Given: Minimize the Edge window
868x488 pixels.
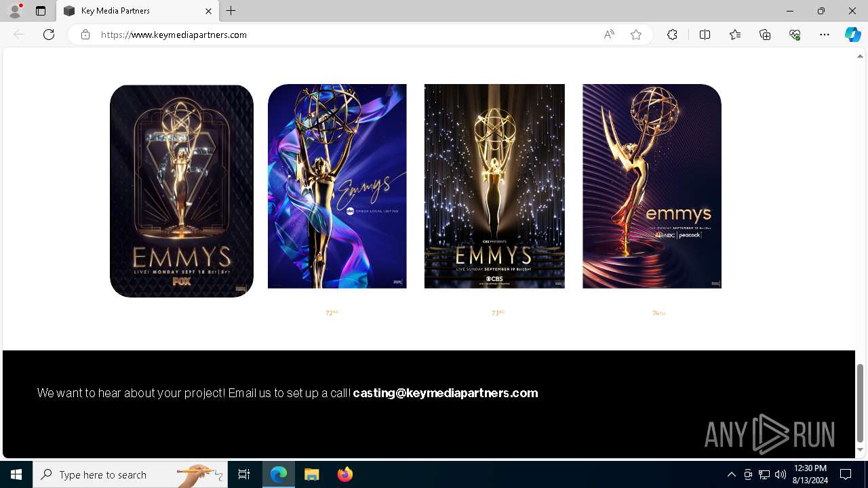Looking at the screenshot, I should (790, 11).
